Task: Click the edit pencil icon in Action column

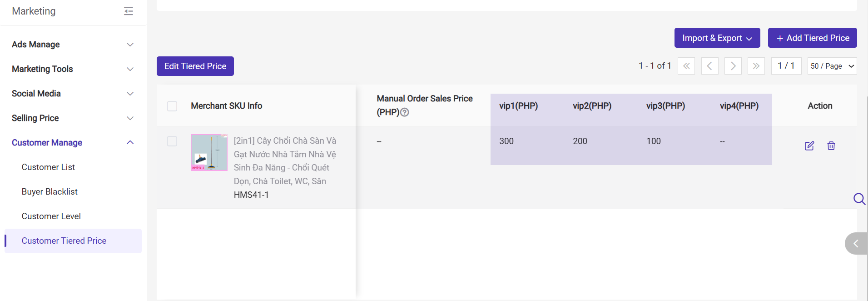Action: tap(809, 146)
